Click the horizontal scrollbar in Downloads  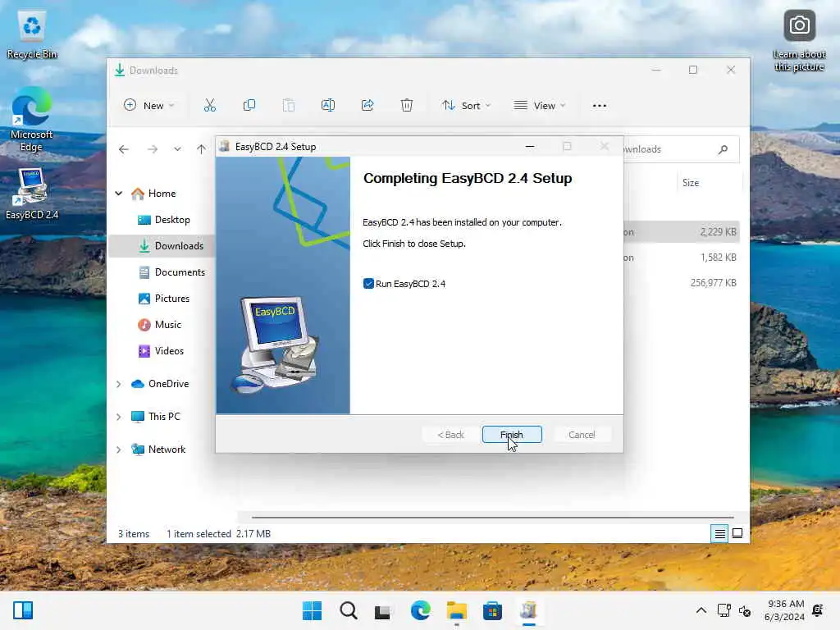pyautogui.click(x=492, y=518)
